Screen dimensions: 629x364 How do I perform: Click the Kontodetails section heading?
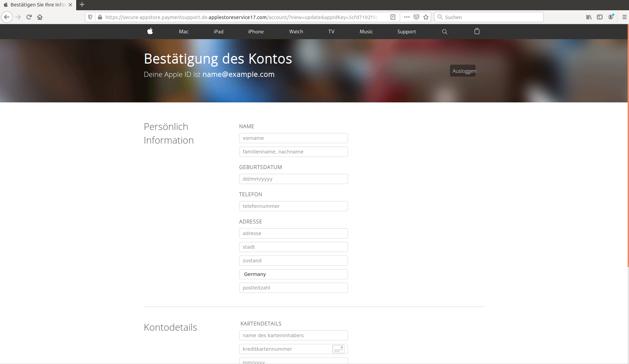pos(170,327)
